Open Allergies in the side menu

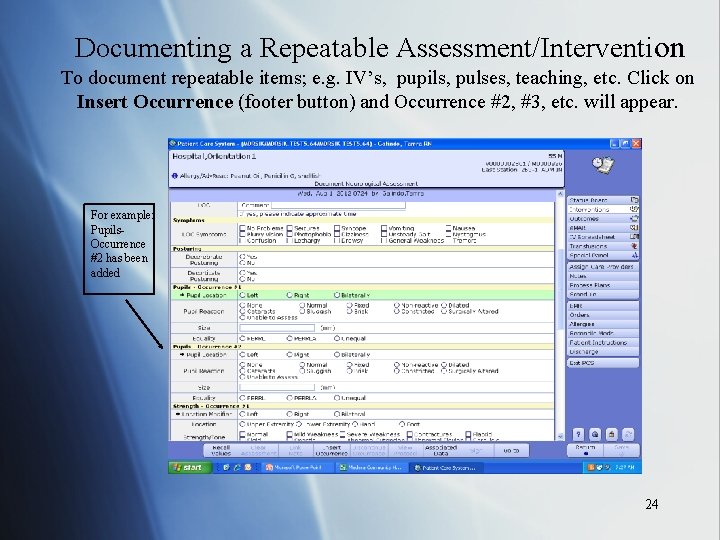tap(602, 324)
